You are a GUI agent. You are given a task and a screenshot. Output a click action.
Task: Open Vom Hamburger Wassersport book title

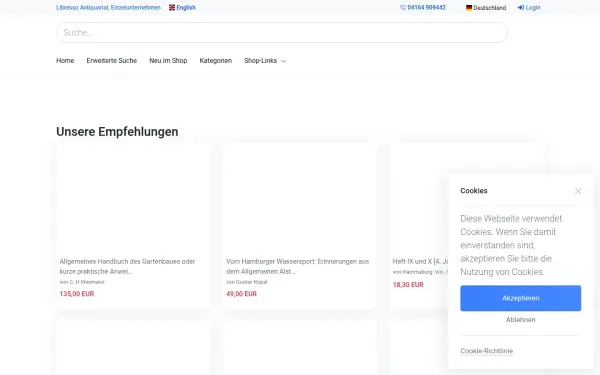297,266
